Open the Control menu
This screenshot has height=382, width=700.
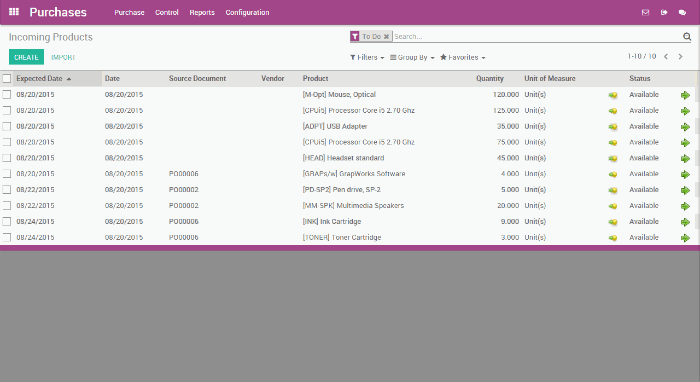click(x=167, y=12)
